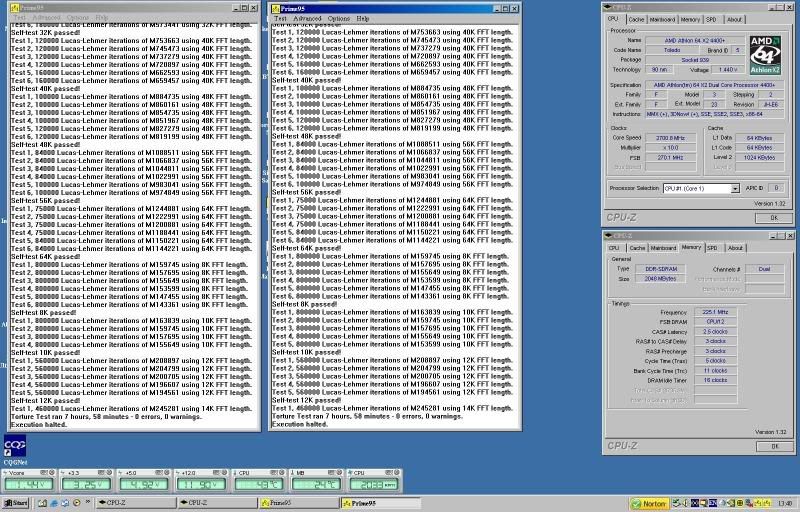
Task: Click OK in the bottom CPU-Z window
Action: (775, 446)
